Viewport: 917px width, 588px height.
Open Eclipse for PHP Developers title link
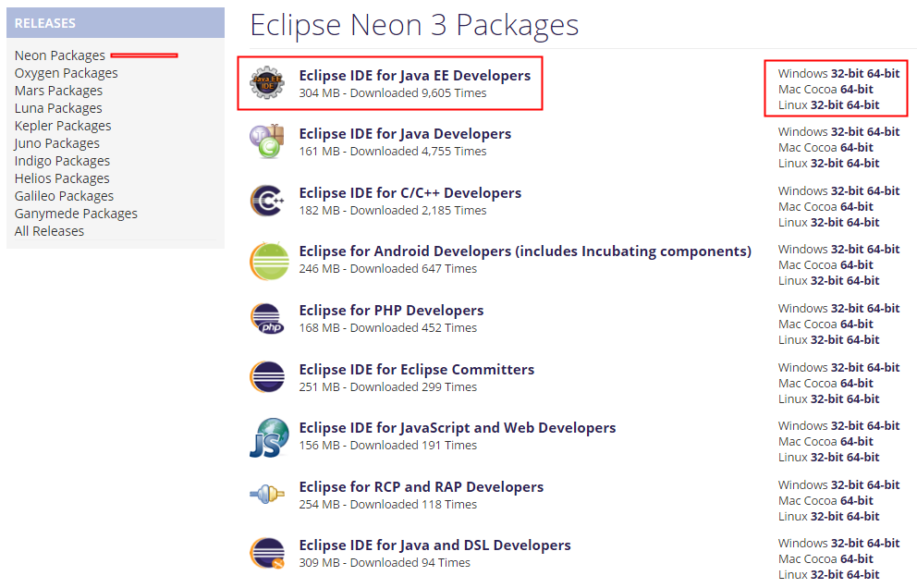coord(391,310)
